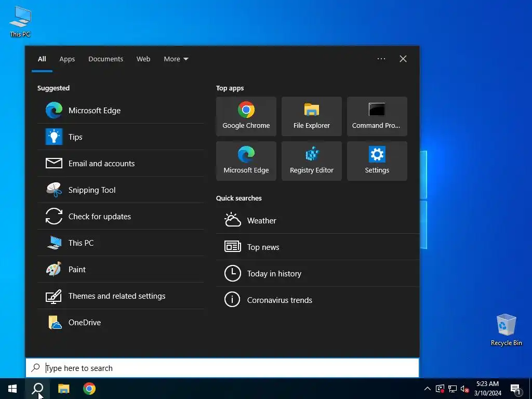Select the All search tab
Screen dimensions: 532x399
pyautogui.click(x=42, y=59)
